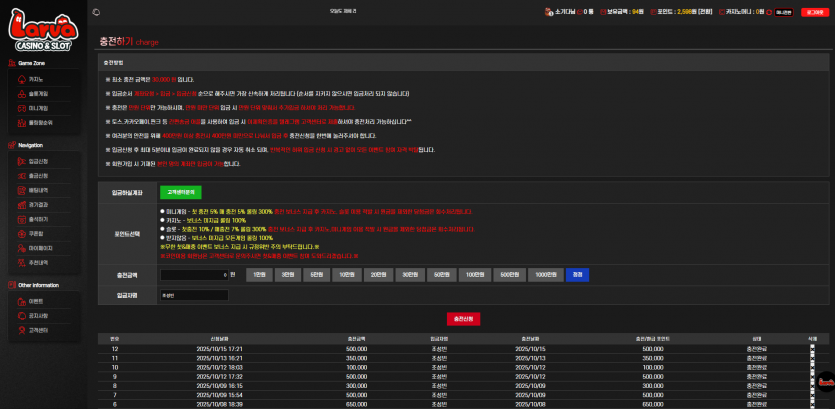Open 이벤트 in Other Information menu
Image resolution: width=835 pixels, height=409 pixels.
(x=36, y=301)
